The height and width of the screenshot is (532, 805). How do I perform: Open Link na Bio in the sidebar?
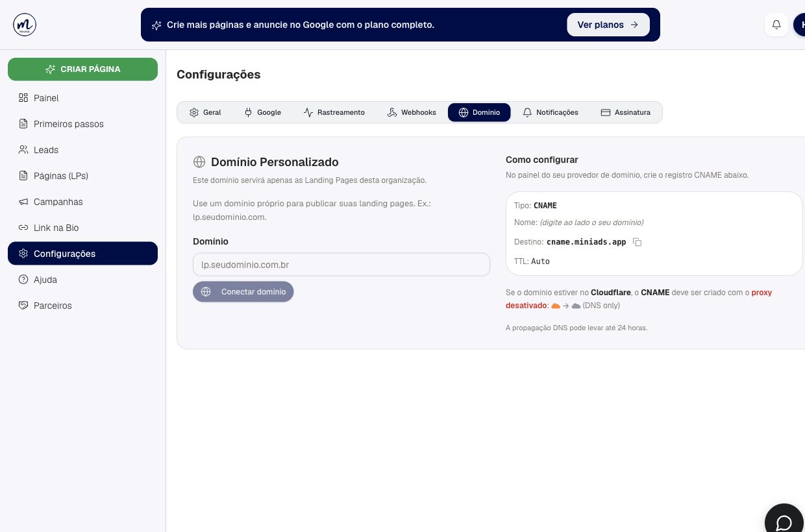click(82, 228)
